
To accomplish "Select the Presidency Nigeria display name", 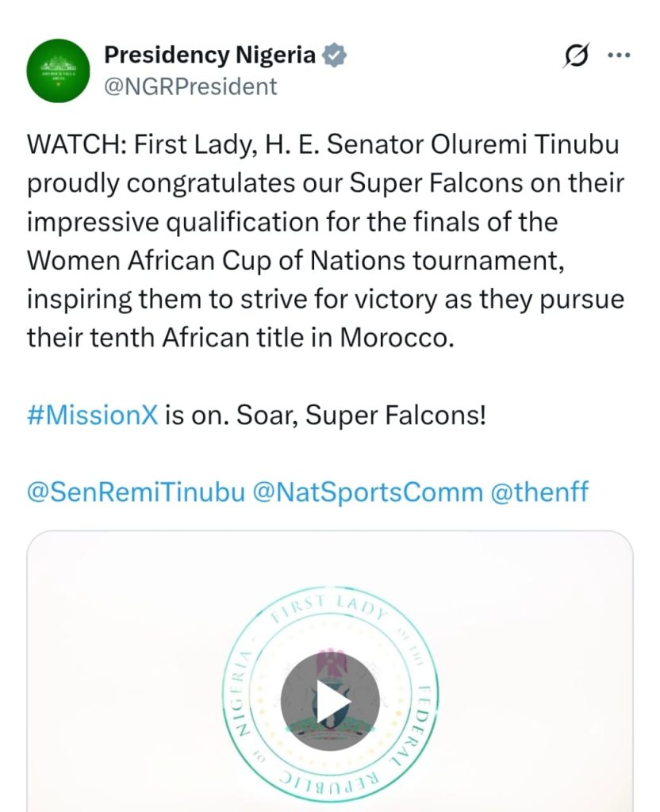I will coord(209,55).
